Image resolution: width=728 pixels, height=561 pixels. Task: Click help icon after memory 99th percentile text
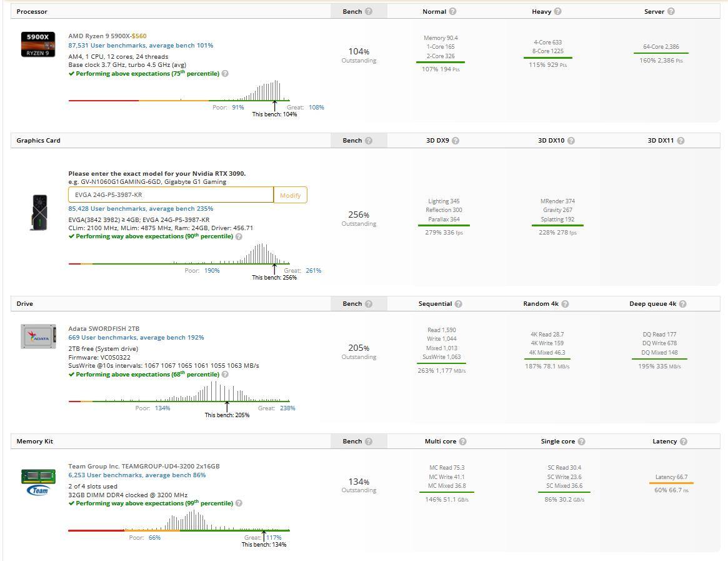[239, 503]
